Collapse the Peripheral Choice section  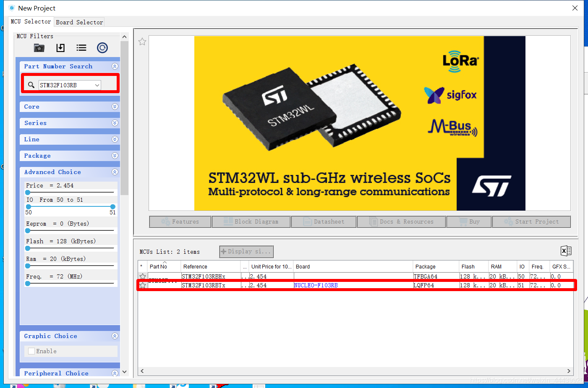(115, 373)
